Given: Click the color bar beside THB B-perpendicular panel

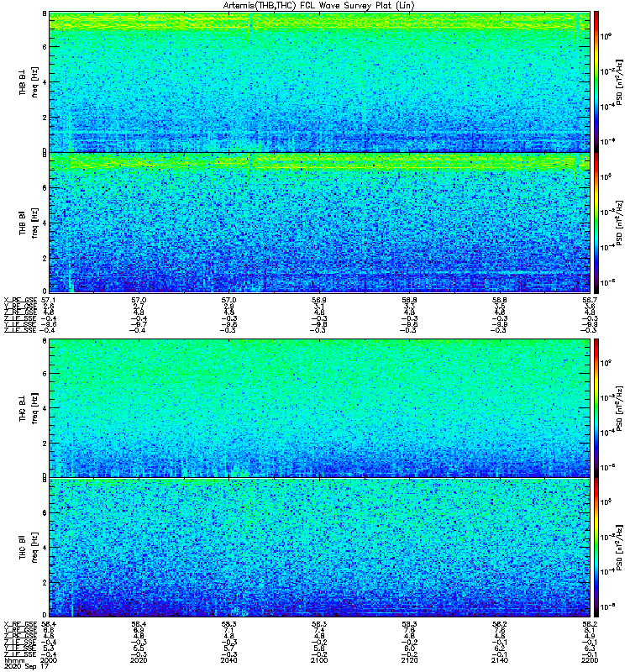Looking at the screenshot, I should tap(596, 81).
